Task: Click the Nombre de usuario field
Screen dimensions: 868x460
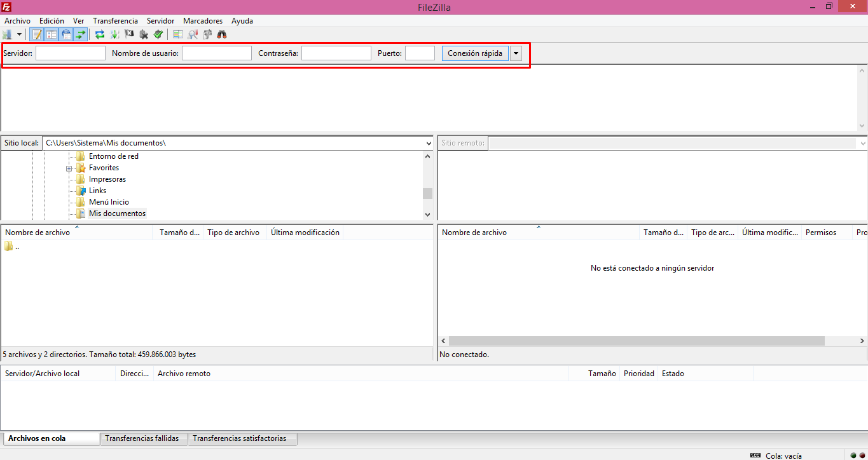Action: [217, 53]
